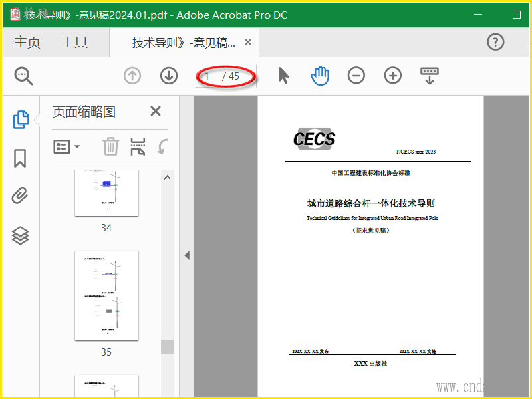532x399 pixels.
Task: Click the current page number field
Action: tap(207, 76)
